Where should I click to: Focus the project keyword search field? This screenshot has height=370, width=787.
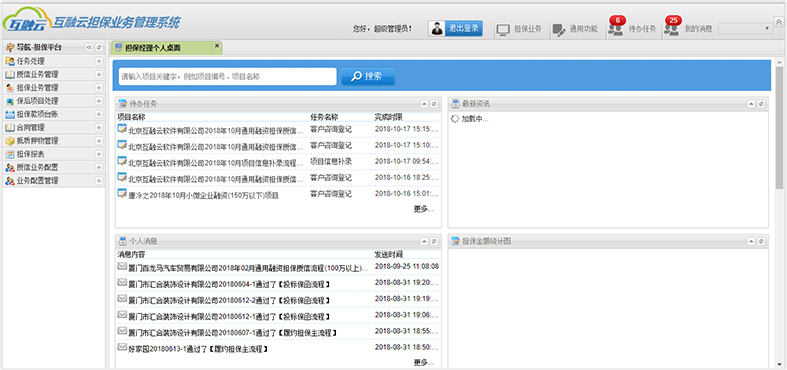[227, 76]
